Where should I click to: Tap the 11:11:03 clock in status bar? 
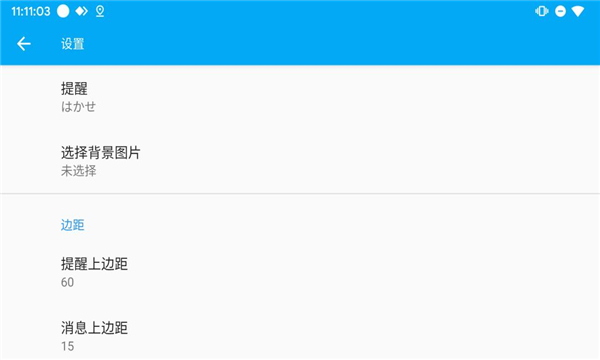pyautogui.click(x=31, y=11)
